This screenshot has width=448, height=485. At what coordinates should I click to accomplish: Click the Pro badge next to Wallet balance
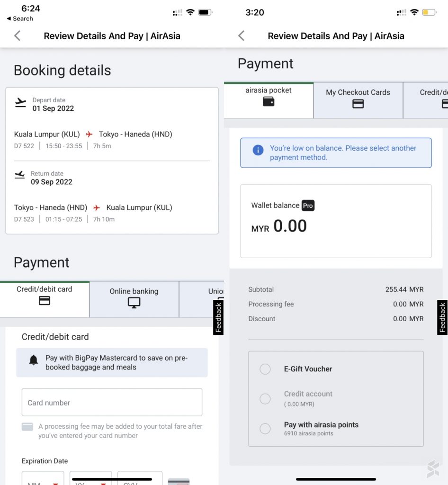pyautogui.click(x=308, y=206)
